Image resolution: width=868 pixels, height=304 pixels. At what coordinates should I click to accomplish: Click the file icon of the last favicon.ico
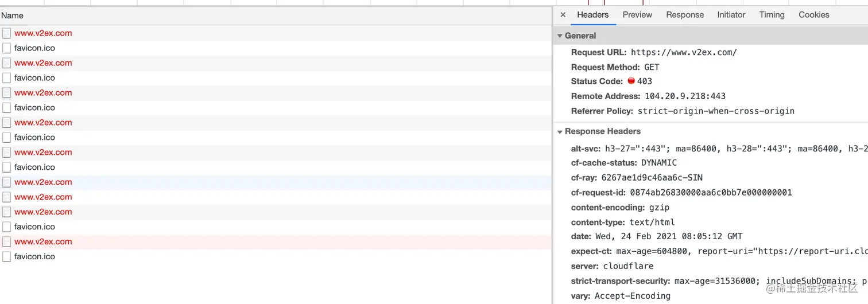(7, 257)
